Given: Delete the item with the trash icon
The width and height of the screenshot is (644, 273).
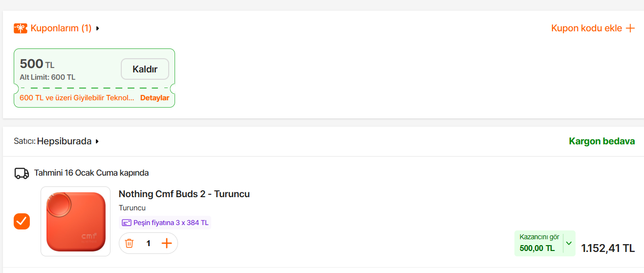Looking at the screenshot, I should 129,243.
